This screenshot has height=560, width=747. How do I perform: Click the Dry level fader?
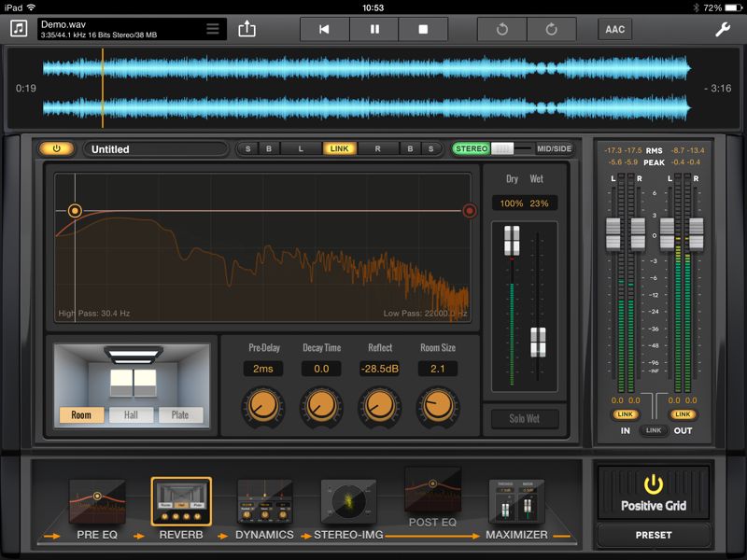click(512, 241)
